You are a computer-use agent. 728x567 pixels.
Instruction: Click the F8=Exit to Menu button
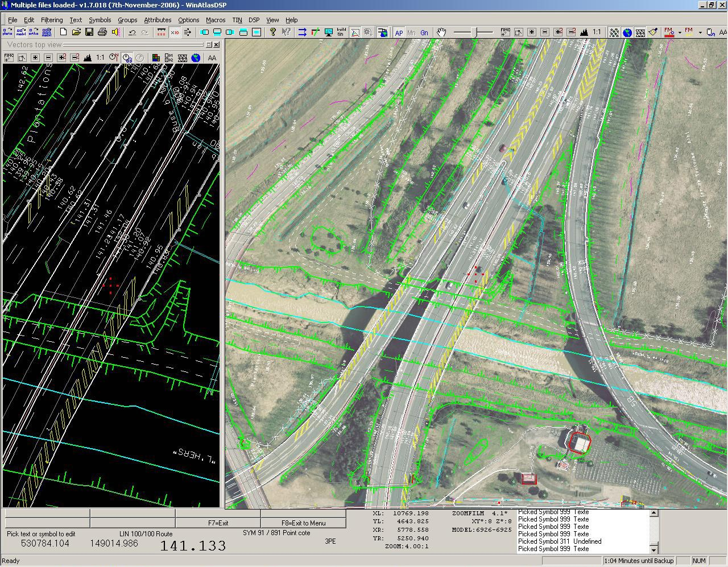303,523
